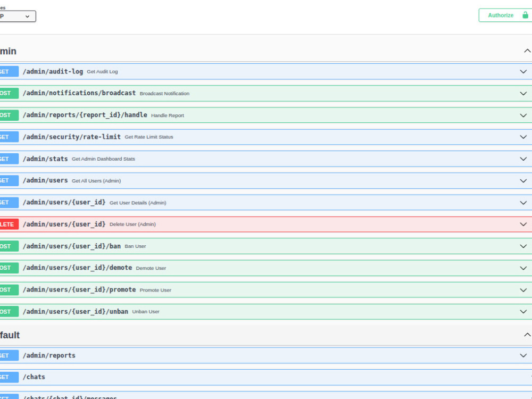
Task: Open the /admin/audit-log endpoint path
Action: point(53,72)
